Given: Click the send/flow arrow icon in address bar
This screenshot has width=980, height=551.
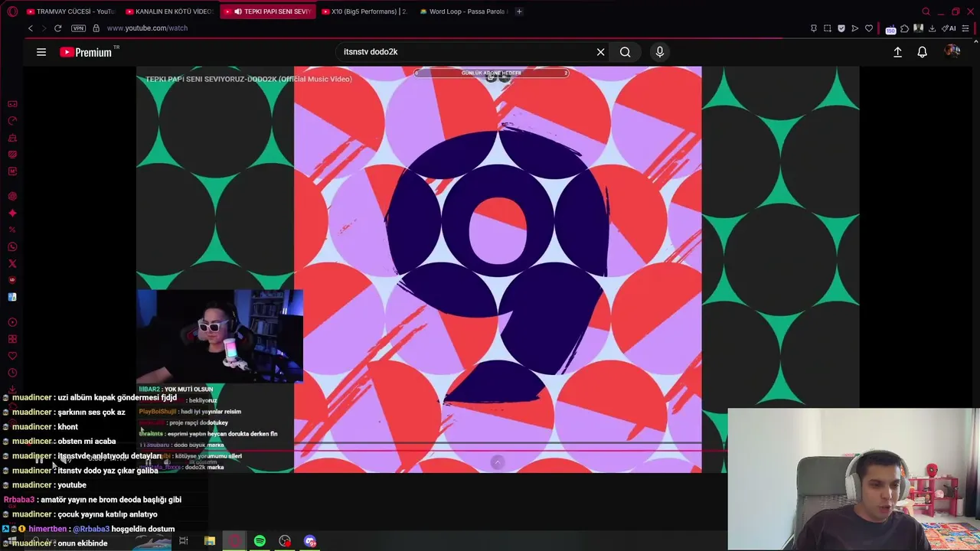Looking at the screenshot, I should (x=854, y=28).
